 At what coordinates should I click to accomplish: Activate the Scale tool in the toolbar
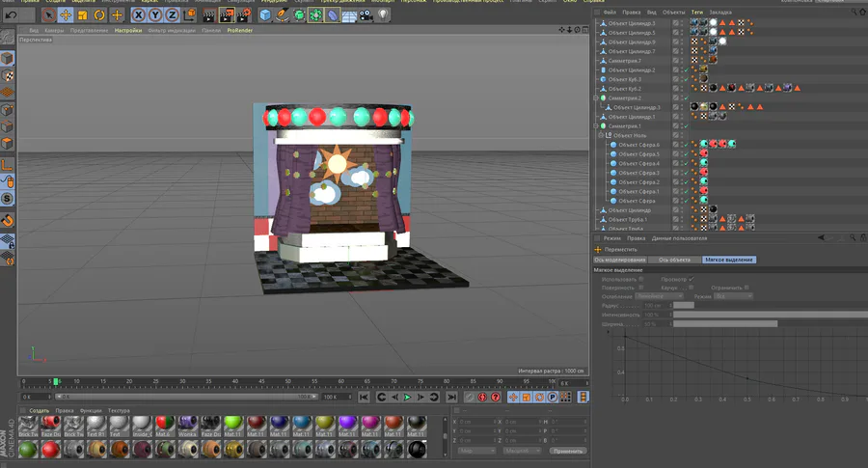(x=83, y=14)
